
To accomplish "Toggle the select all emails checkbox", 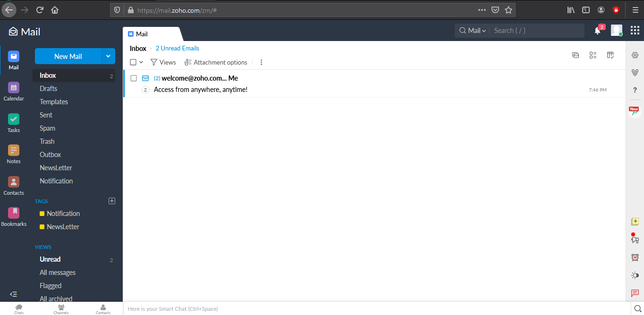I will click(133, 62).
